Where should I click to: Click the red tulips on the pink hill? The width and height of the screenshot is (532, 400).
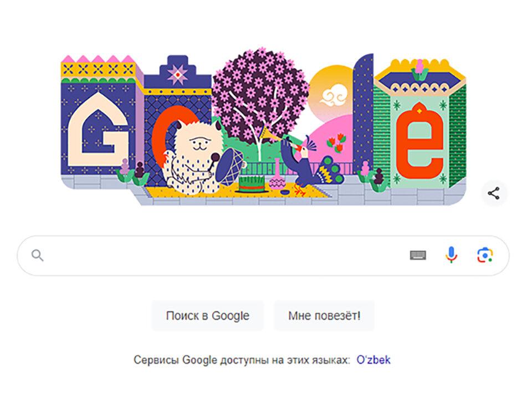(x=336, y=142)
